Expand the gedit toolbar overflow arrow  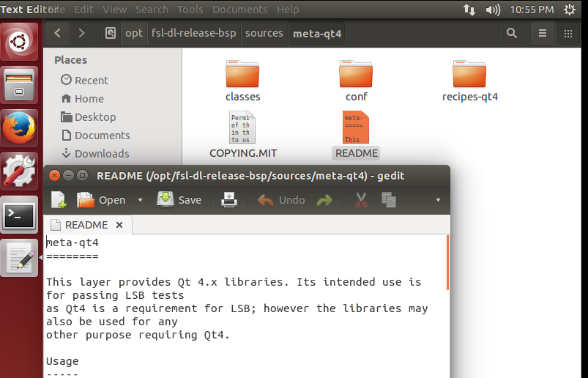click(438, 200)
